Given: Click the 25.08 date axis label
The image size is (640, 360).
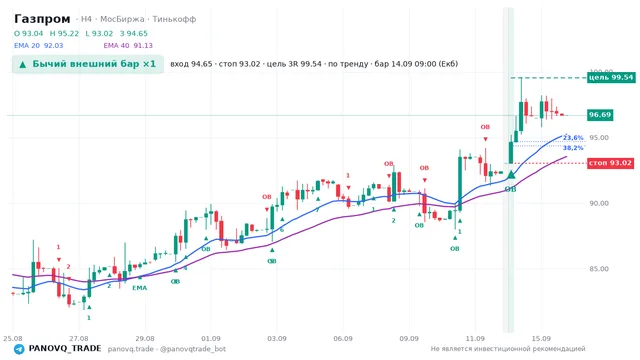Looking at the screenshot, I should click(x=13, y=339).
